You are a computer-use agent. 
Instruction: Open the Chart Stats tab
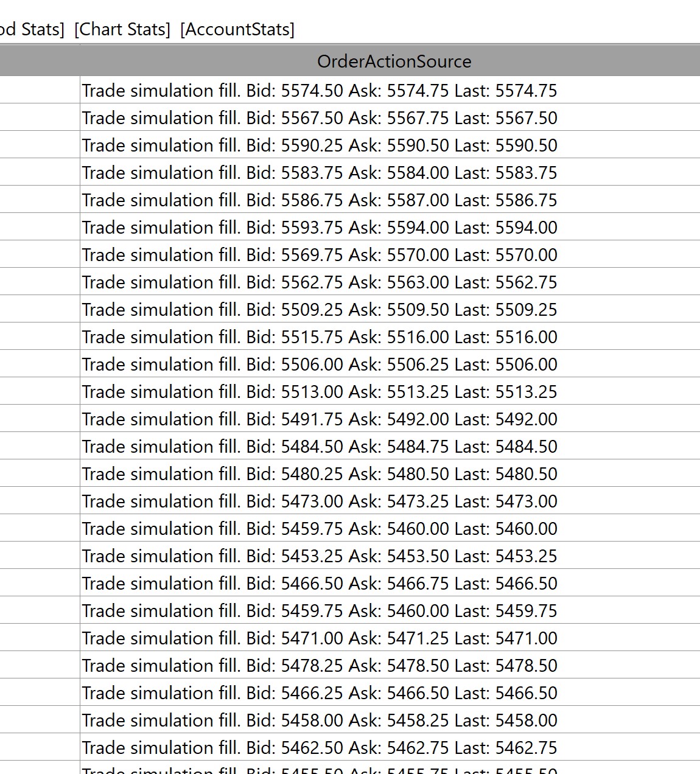[x=122, y=29]
